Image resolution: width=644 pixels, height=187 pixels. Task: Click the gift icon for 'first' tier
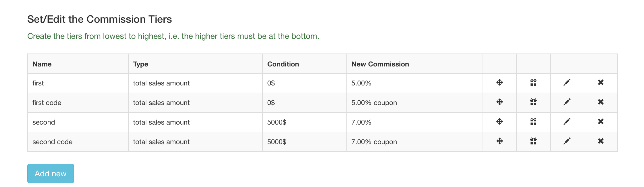click(533, 83)
